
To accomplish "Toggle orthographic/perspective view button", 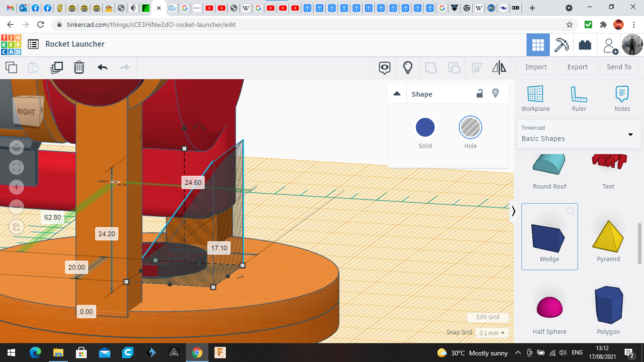I will coord(17,227).
